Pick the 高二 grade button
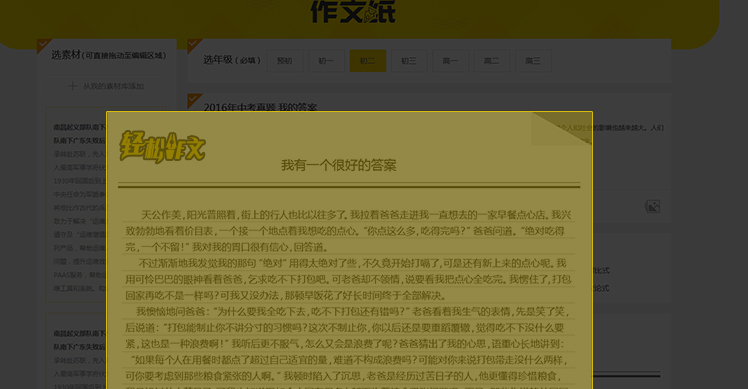 click(x=492, y=61)
